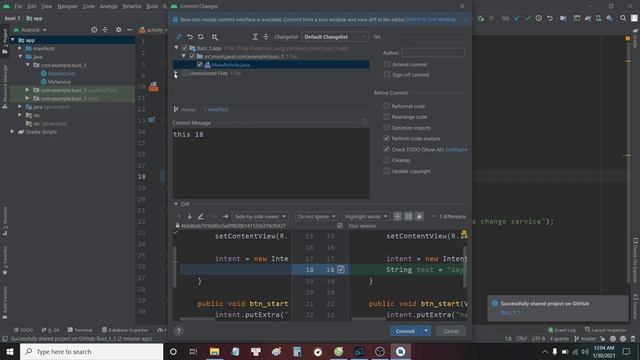Open Do not ignore dropdown
640x360 pixels.
316,216
